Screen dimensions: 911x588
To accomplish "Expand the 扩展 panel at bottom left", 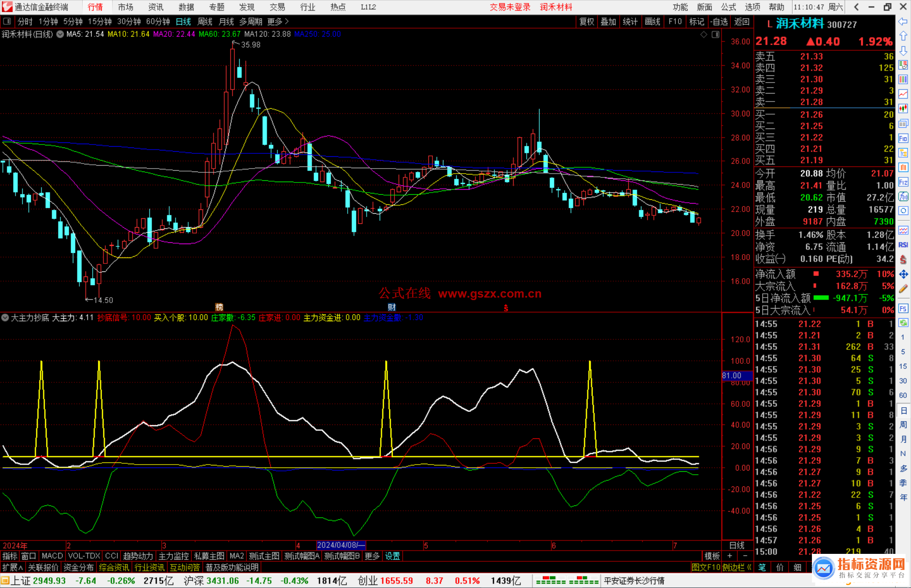I will click(13, 567).
